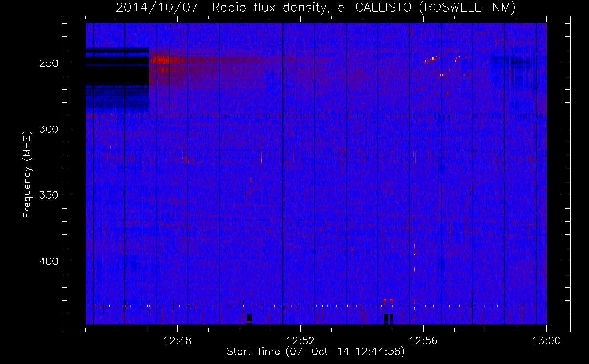Click the 12:56 time tick label
The image size is (589, 364).
tap(423, 341)
